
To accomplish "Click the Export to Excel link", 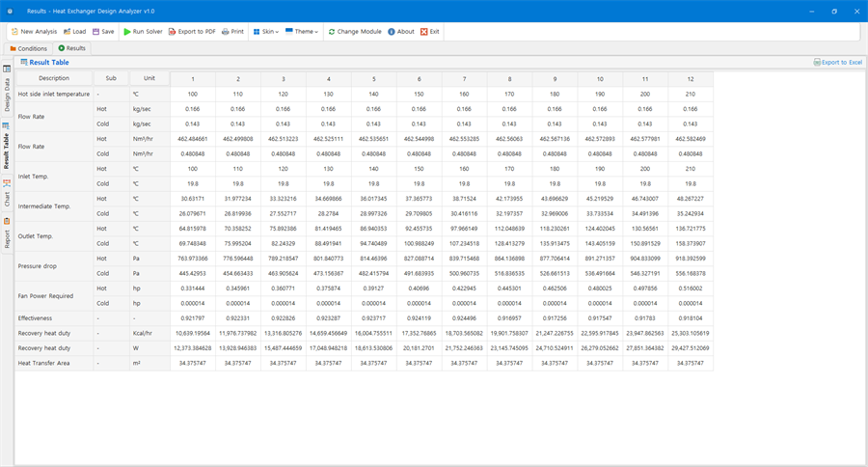I will [x=837, y=63].
